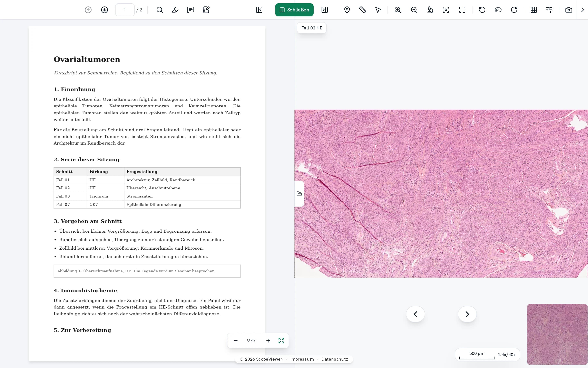Enter fullscreen slide view
The image size is (588, 368).
[x=462, y=10]
